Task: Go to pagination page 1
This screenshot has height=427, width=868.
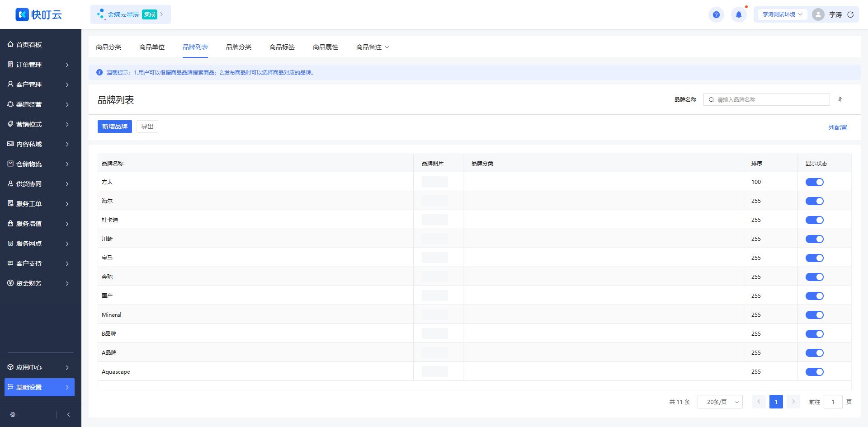Action: coord(776,402)
